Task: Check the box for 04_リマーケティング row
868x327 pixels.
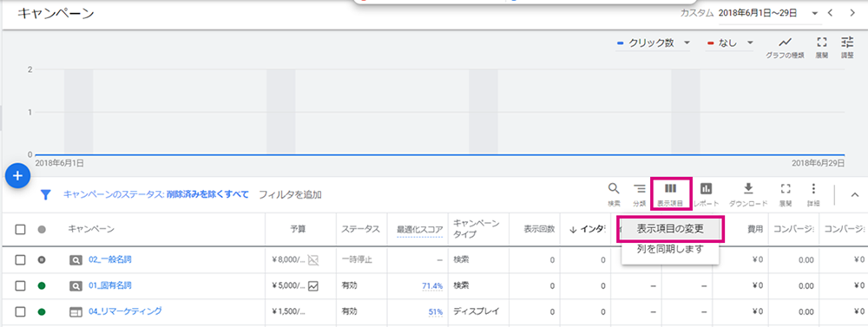Action: pyautogui.click(x=20, y=312)
